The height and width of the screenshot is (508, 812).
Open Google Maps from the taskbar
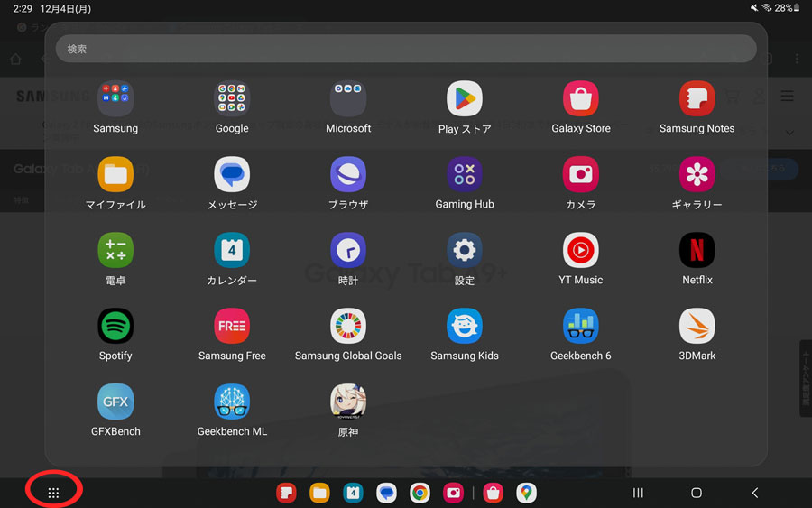coord(527,493)
